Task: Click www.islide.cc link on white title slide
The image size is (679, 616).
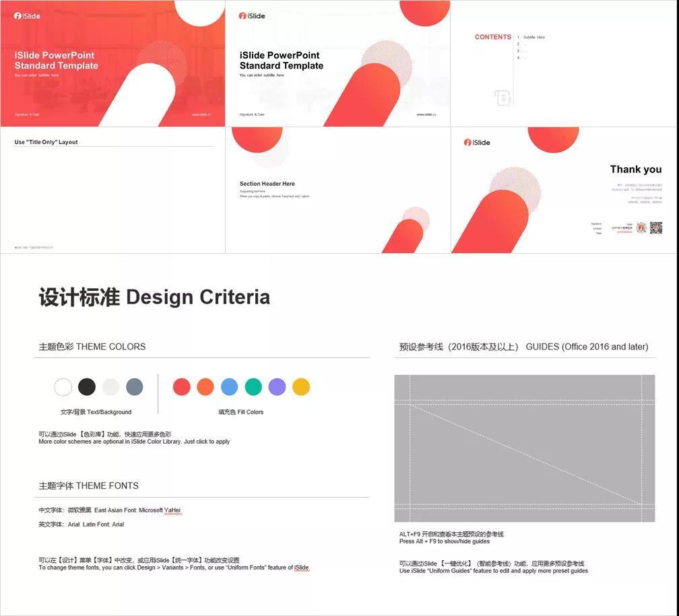Action: click(426, 114)
